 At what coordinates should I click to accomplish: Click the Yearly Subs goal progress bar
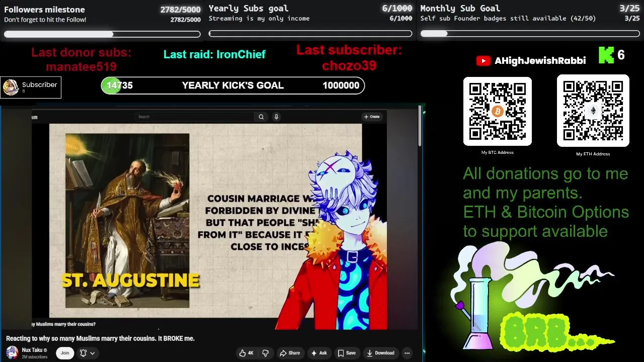tap(310, 34)
